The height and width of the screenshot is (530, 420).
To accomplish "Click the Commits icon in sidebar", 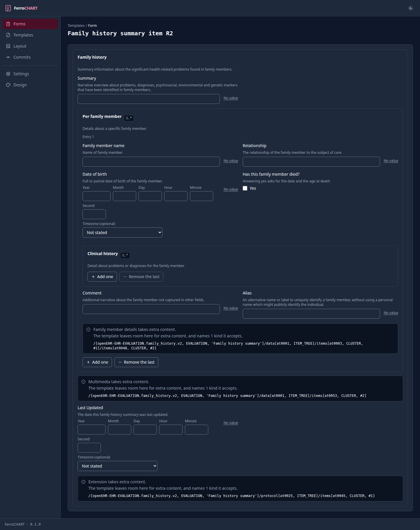I will coord(8,57).
